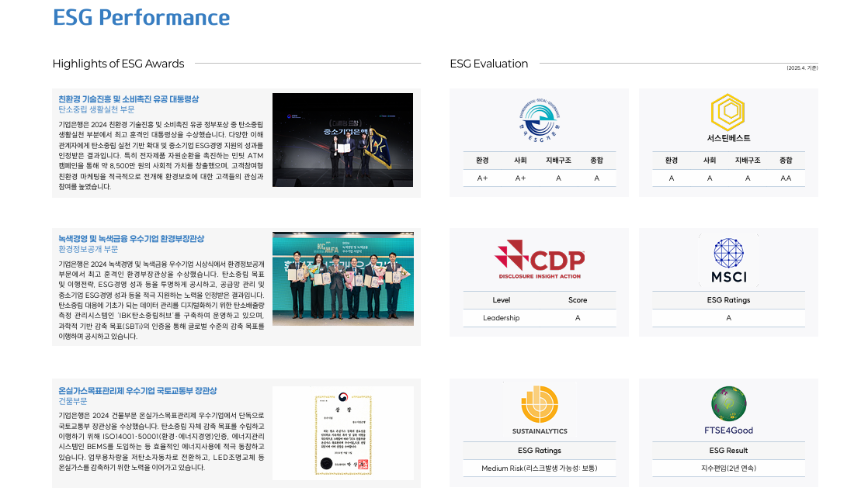The width and height of the screenshot is (868, 498).
Task: Click the ESG Performance page heading
Action: point(141,17)
